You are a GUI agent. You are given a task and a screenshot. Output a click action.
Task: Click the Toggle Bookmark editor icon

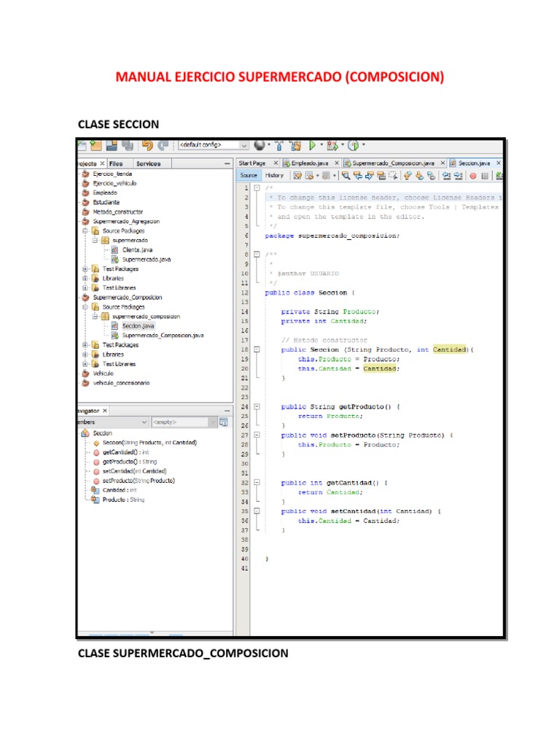432,176
